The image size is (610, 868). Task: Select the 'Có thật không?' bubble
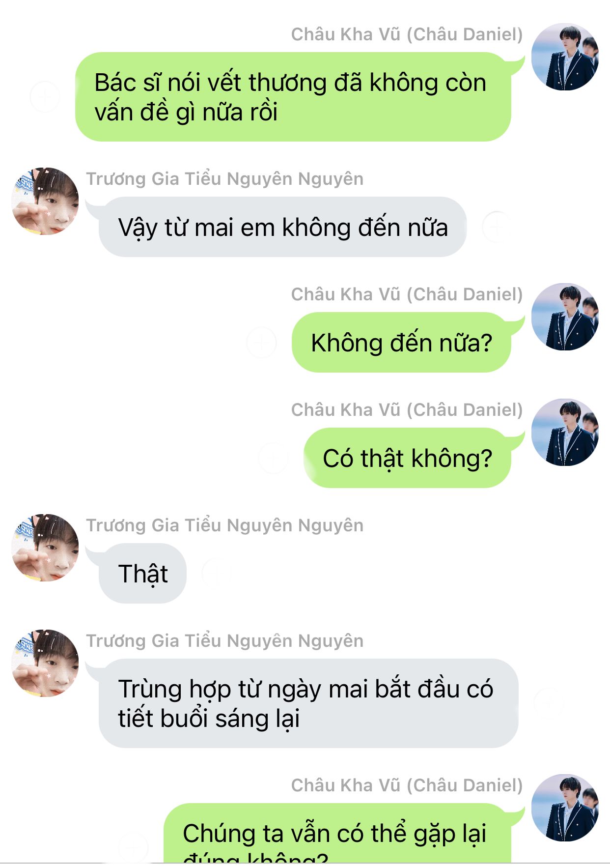[x=407, y=458]
